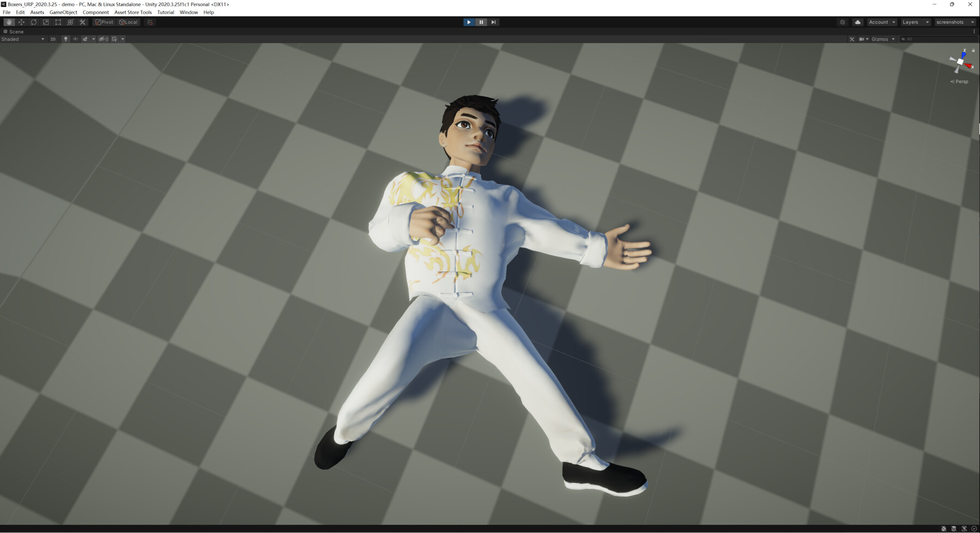The height and width of the screenshot is (533, 980).
Task: Open the GameObject menu
Action: click(x=63, y=12)
